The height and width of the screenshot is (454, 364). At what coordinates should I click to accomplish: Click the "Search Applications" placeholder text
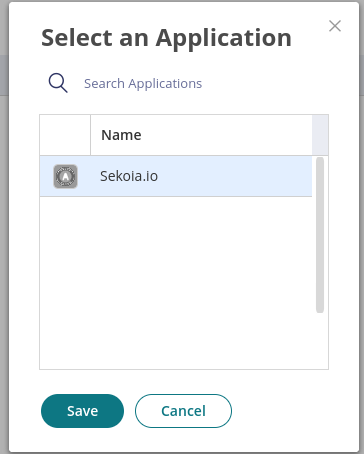click(x=143, y=84)
